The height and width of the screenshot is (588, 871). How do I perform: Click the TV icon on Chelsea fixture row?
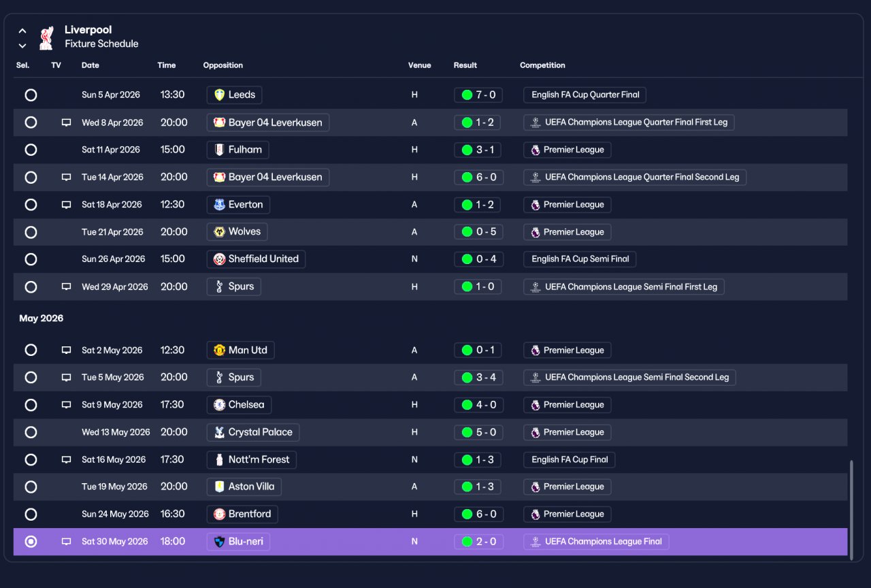pos(66,405)
